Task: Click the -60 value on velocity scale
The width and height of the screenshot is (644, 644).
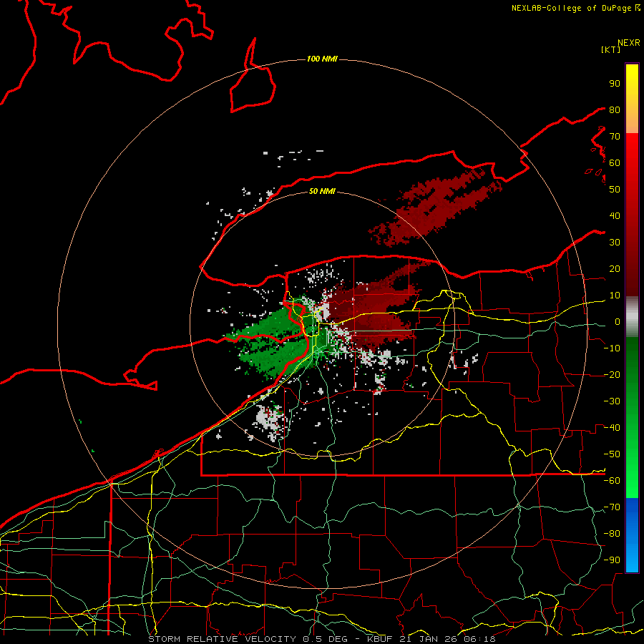Action: 612,481
